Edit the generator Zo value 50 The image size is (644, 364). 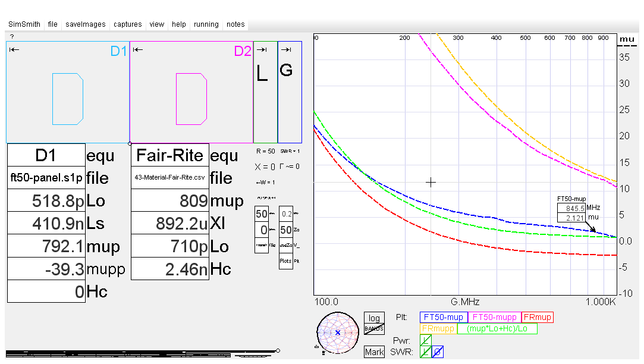(x=286, y=230)
